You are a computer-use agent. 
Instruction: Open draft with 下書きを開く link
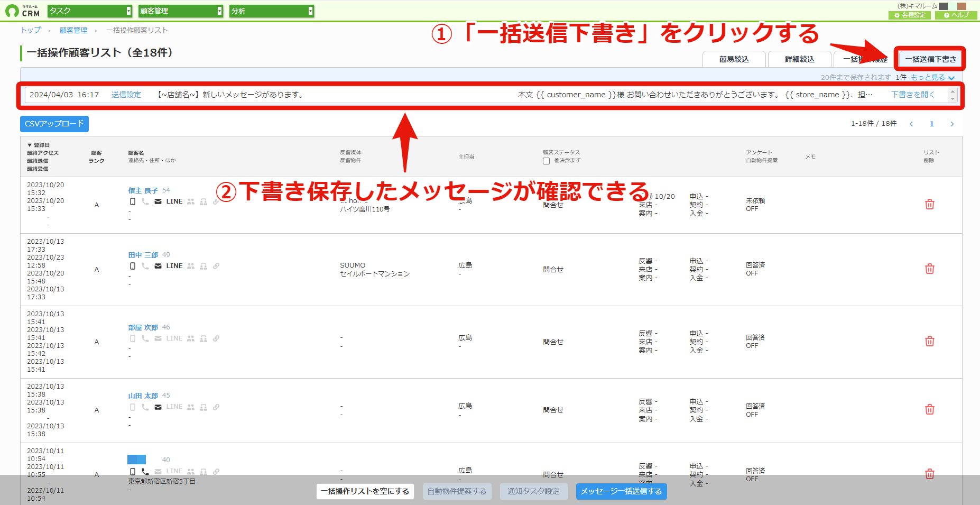click(913, 95)
